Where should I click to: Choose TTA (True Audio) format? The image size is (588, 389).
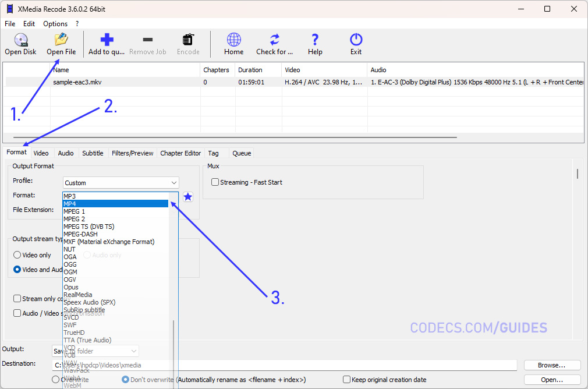click(115, 340)
